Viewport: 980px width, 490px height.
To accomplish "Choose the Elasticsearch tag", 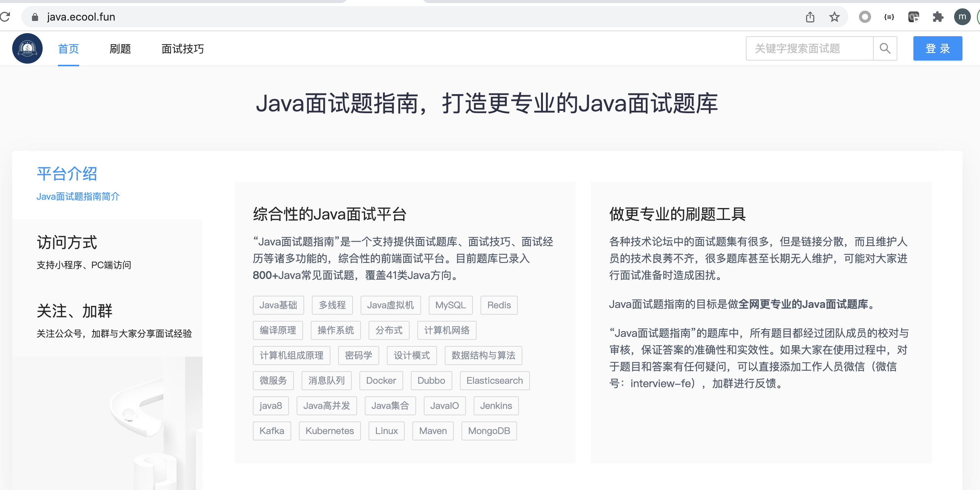I will [x=495, y=381].
